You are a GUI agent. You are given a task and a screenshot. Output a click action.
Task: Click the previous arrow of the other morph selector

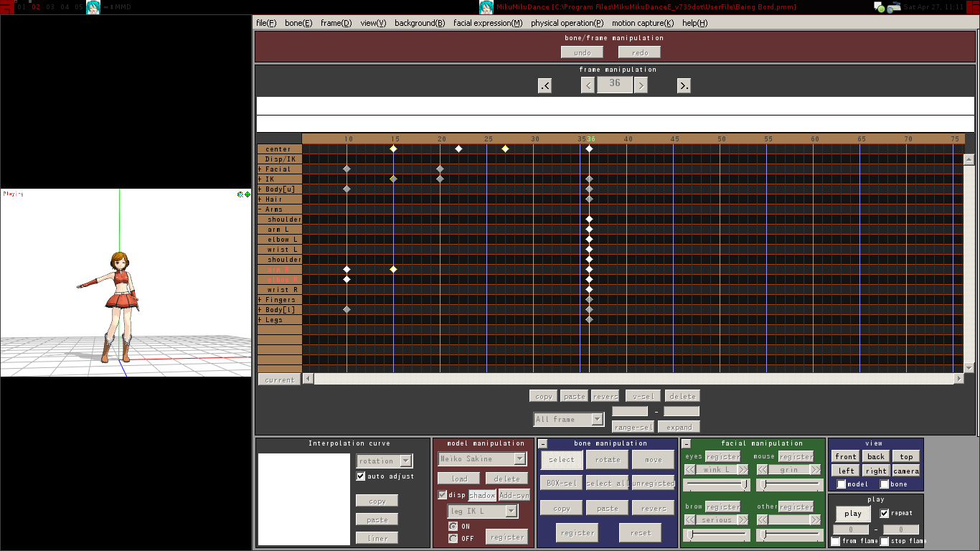[x=763, y=520]
